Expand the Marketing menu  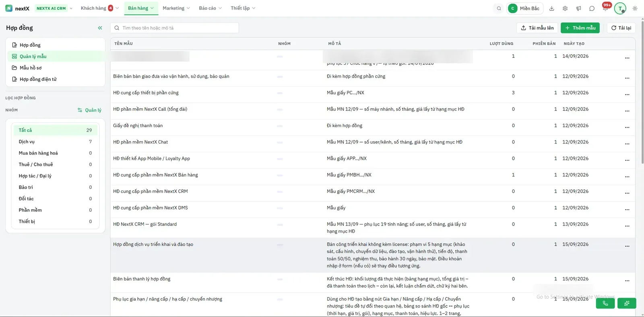pyautogui.click(x=176, y=8)
